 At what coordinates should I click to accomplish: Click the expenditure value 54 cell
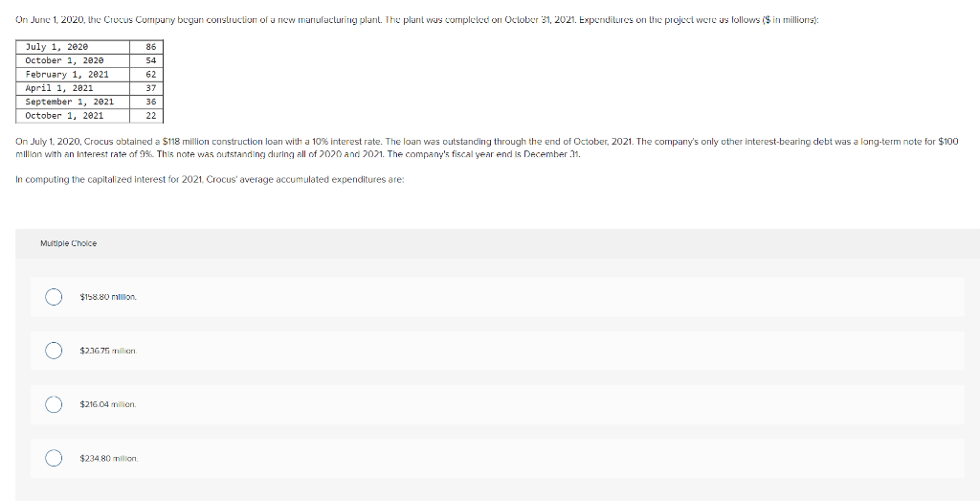(146, 60)
